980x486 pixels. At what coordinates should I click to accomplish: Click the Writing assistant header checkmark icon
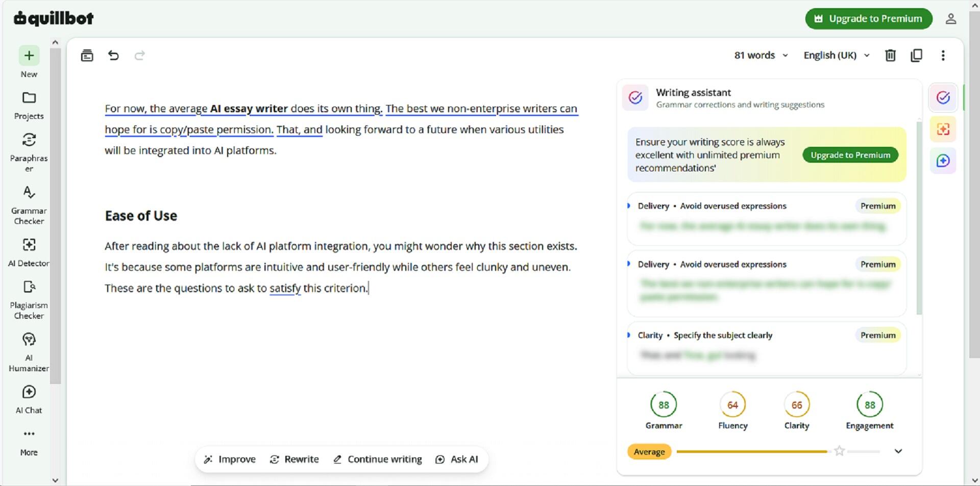635,97
